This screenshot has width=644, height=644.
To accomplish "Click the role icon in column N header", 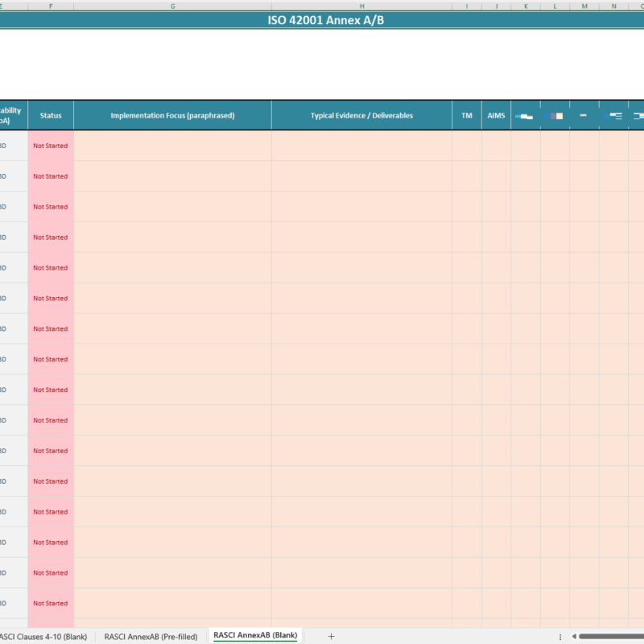I will click(x=613, y=115).
